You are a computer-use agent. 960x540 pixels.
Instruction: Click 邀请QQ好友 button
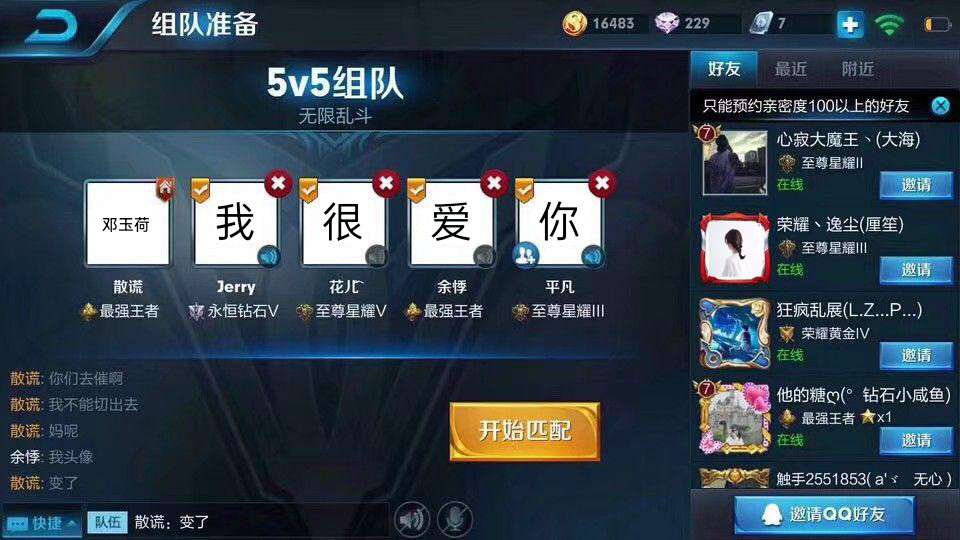[824, 515]
